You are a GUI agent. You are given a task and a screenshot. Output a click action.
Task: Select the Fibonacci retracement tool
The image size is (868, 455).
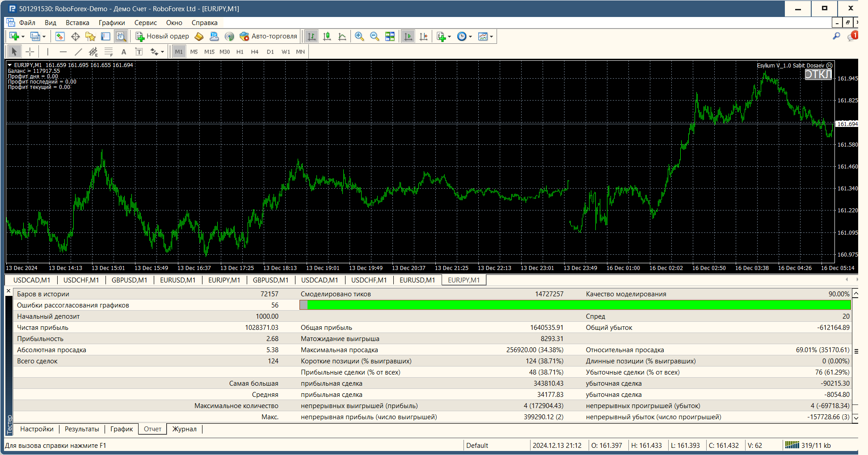109,52
